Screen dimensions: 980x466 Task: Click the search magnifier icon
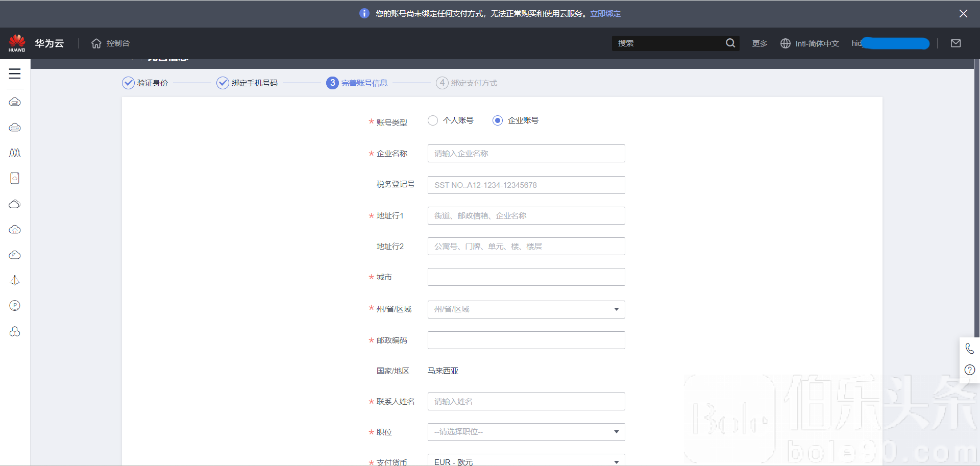pyautogui.click(x=730, y=43)
